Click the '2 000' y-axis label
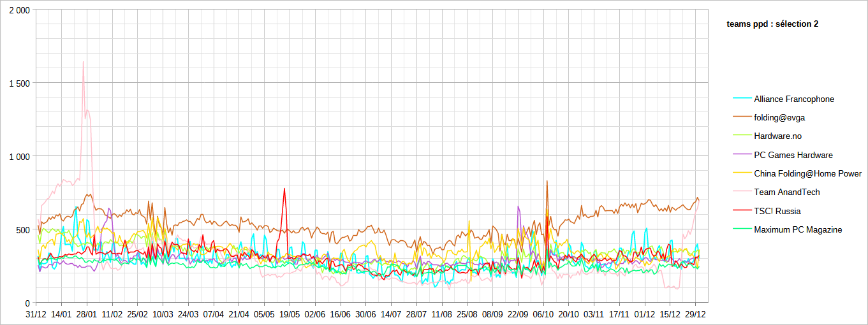The image size is (868, 325). click(18, 10)
